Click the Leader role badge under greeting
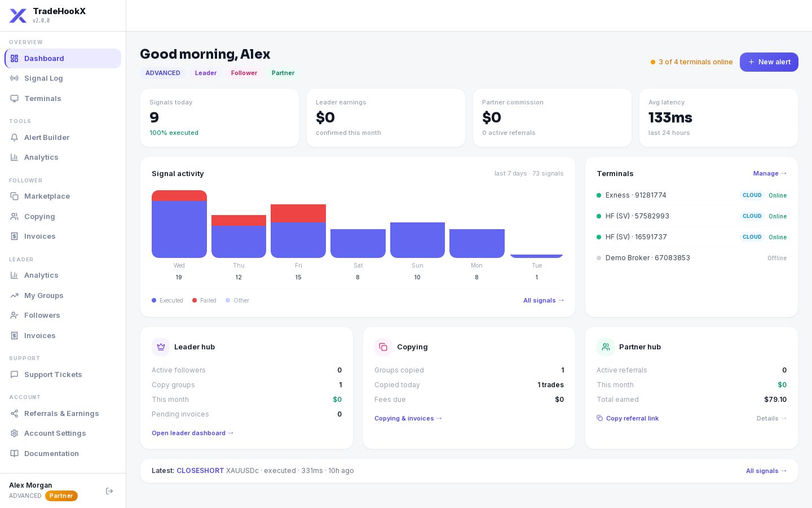This screenshot has height=508, width=812. (206, 73)
